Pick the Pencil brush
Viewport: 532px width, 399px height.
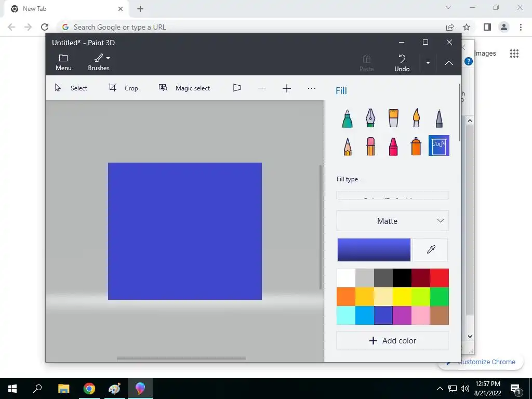(347, 146)
